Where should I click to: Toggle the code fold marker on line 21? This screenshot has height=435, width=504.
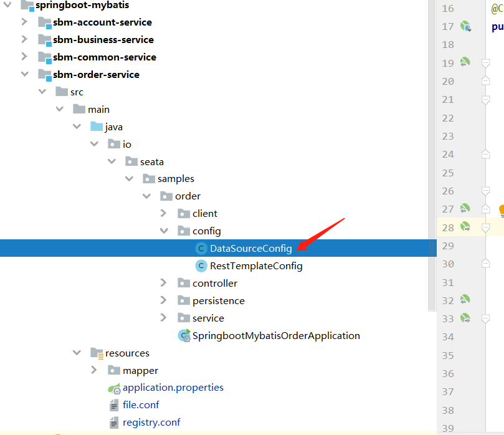486,100
